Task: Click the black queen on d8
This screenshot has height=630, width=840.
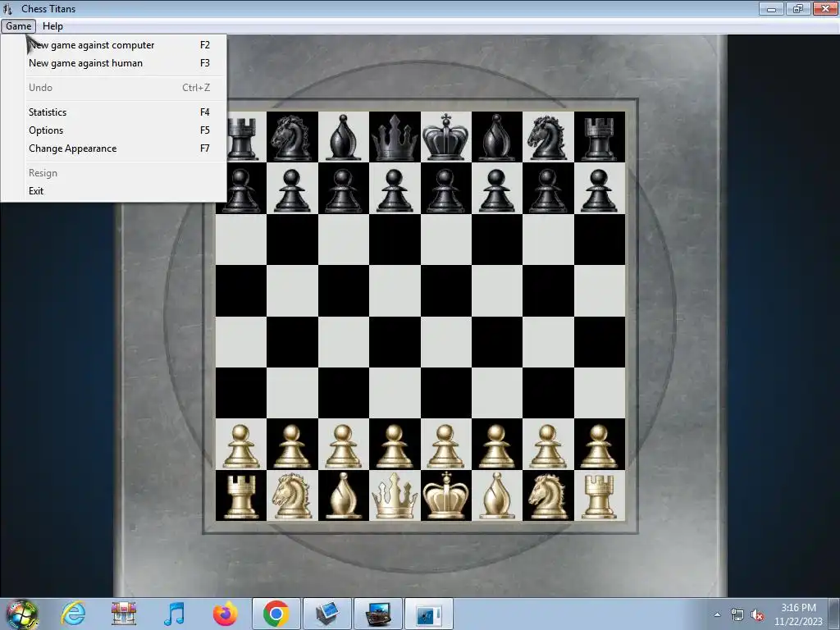Action: click(395, 137)
